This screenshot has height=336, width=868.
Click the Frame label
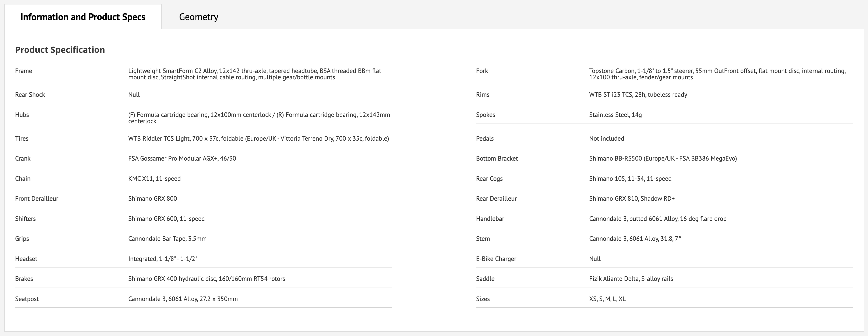tap(24, 71)
